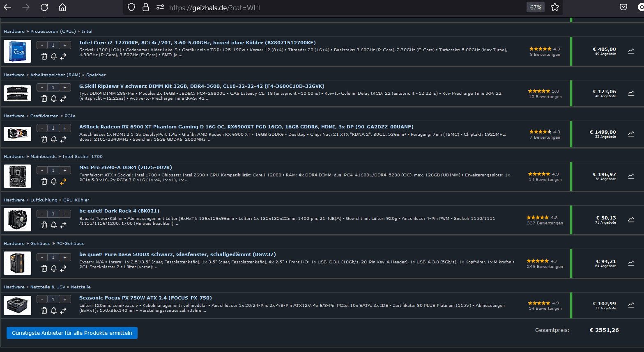Decrease quantity of Intel Core i7-12700KF
Screen dimensions: 644x352
[42, 45]
